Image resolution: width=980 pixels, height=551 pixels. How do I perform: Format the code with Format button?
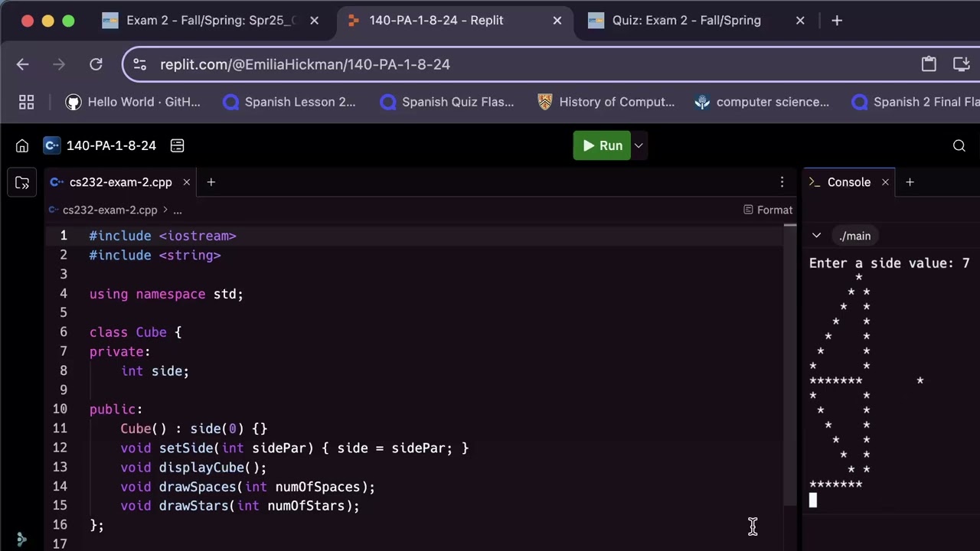tap(768, 210)
